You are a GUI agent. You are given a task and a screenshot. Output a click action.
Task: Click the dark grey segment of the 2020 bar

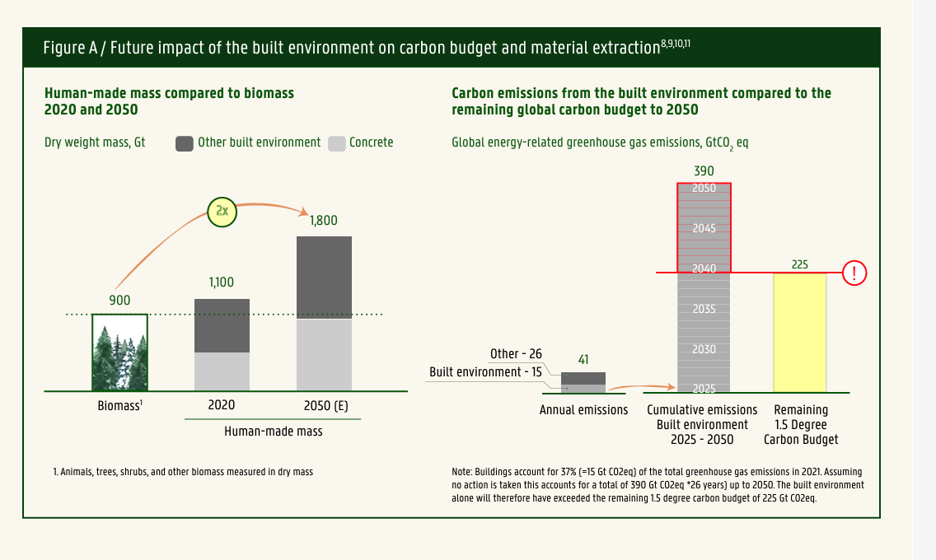(x=222, y=325)
